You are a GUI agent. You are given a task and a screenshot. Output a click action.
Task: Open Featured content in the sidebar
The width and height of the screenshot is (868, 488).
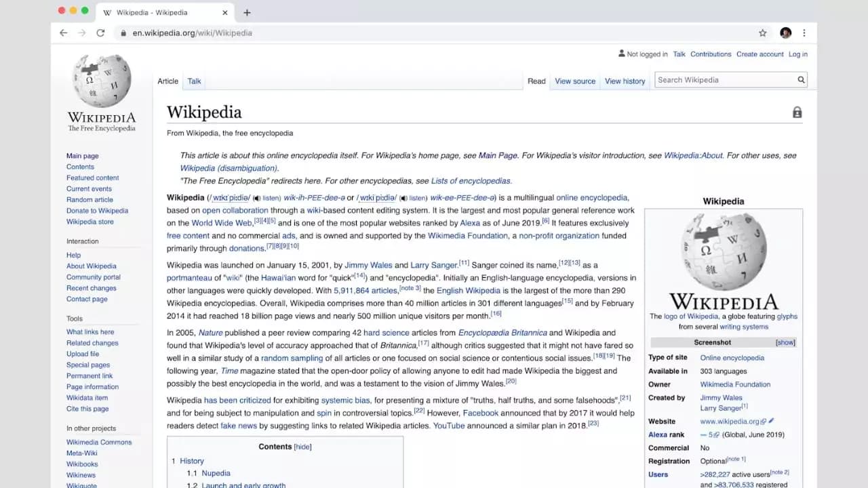click(x=93, y=178)
